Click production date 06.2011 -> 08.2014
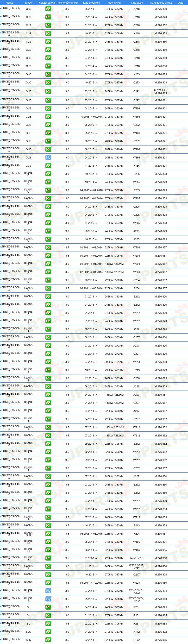188x644 pixels. (x=91, y=288)
